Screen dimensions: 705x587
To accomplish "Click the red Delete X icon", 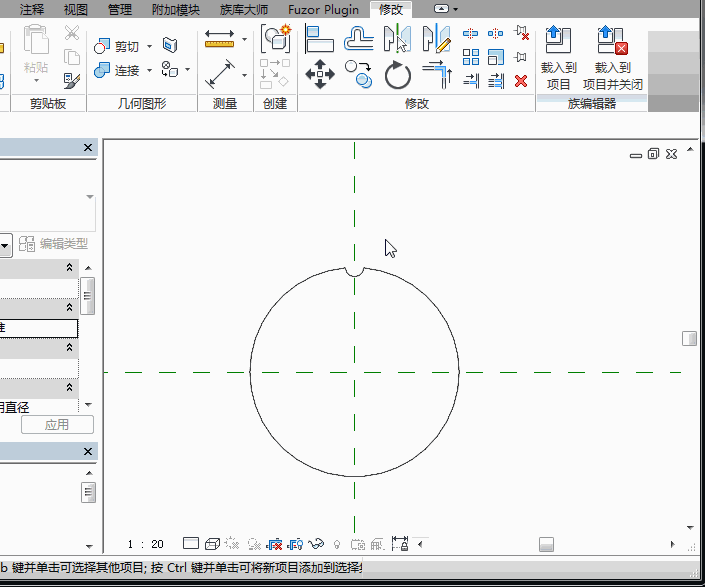I will [521, 80].
